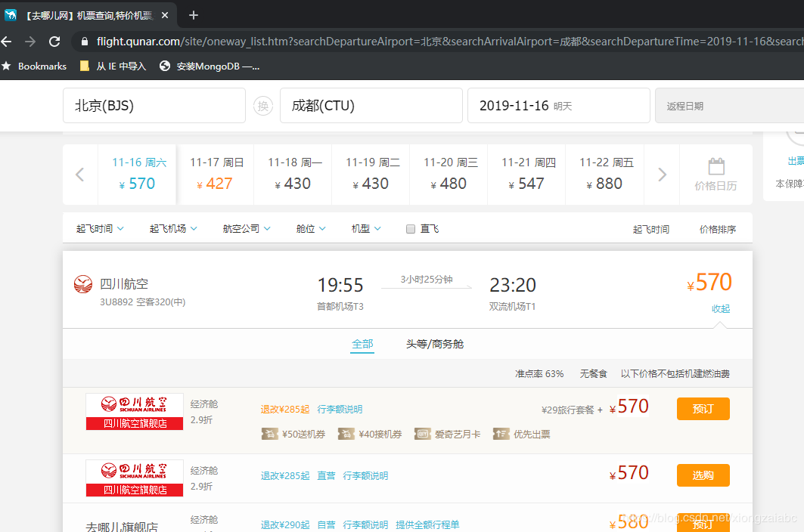Enable the 直飞 checkbox
Viewport: 804px width, 532px height.
[x=410, y=229]
